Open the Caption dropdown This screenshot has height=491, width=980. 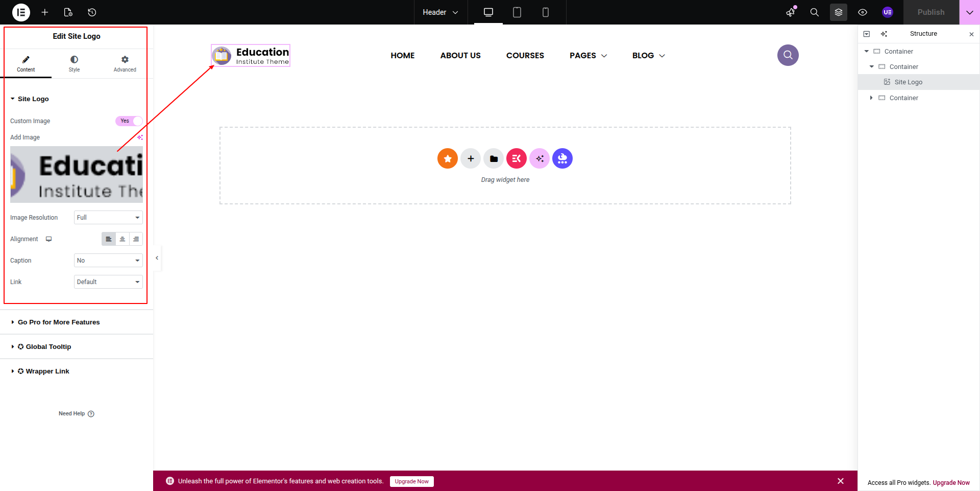[x=108, y=261]
